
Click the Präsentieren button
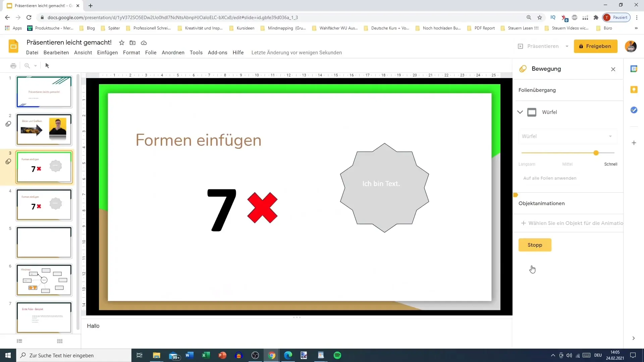coord(538,46)
